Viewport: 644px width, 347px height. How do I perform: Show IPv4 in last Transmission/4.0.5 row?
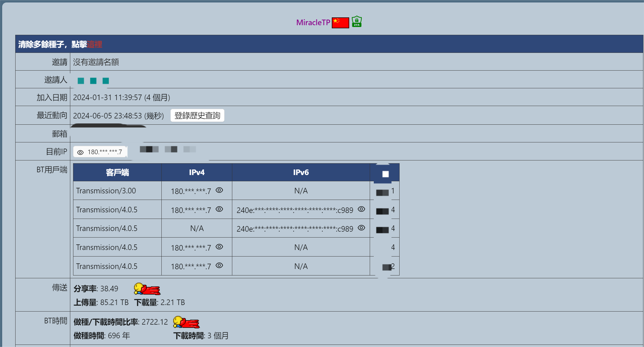click(219, 266)
